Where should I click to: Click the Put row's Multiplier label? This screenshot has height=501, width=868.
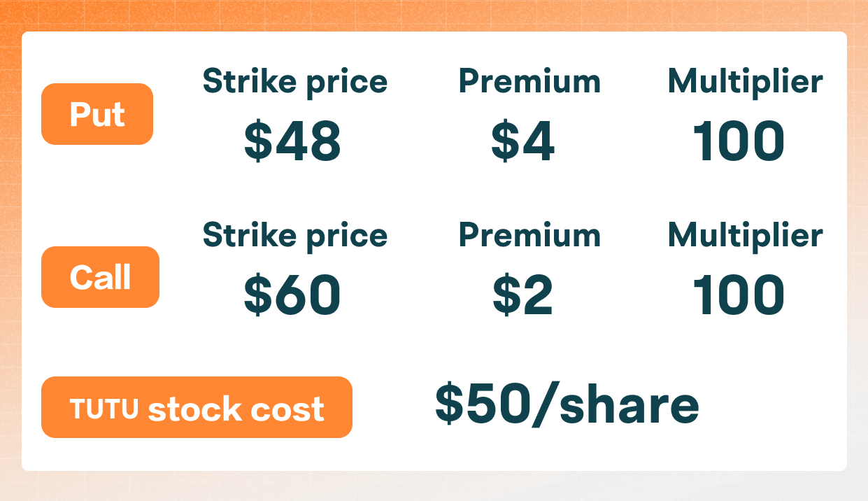tap(745, 82)
